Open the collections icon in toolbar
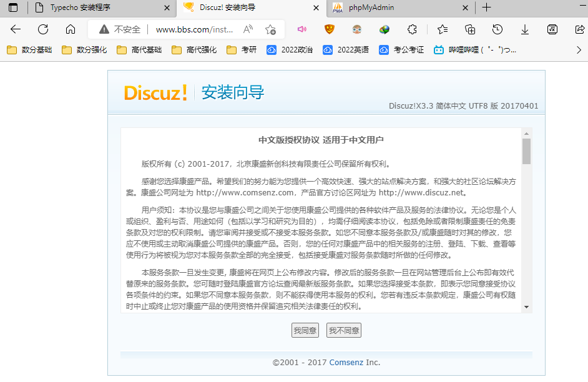The width and height of the screenshot is (588, 382). [471, 29]
